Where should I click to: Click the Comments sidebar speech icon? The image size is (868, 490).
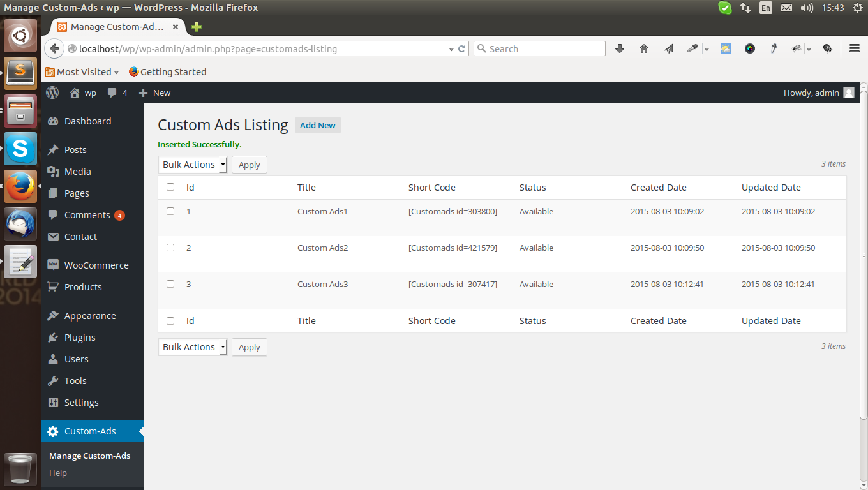point(53,215)
